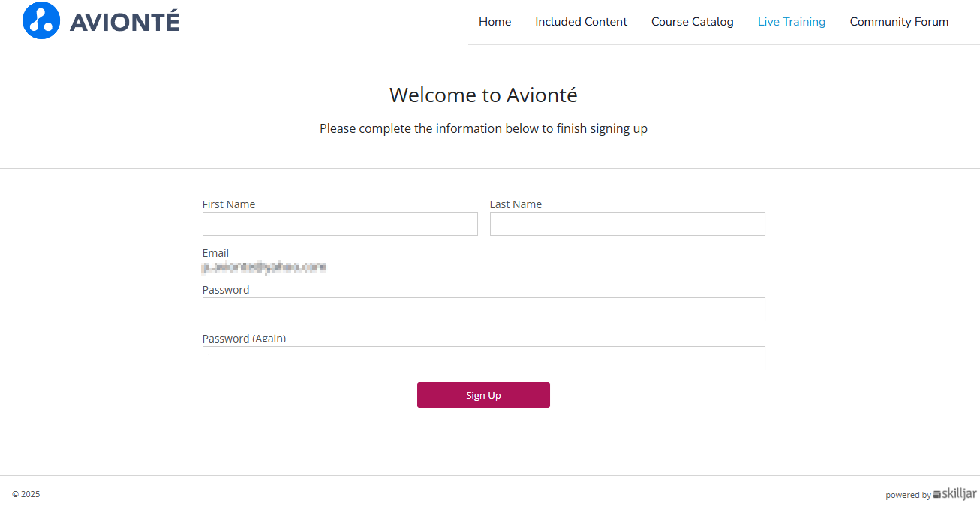Screen dimensions: 980x510
Task: Click the 'First Name' label
Action: tap(229, 204)
